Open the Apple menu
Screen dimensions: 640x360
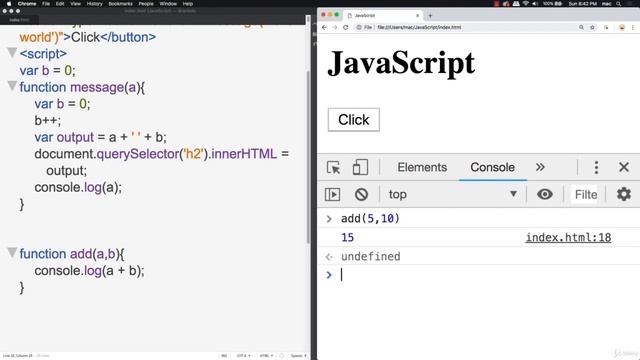point(8,4)
